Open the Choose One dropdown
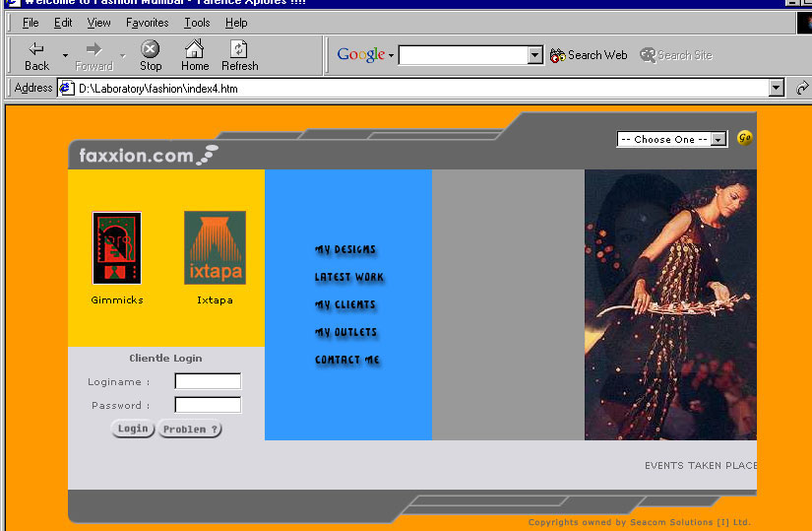This screenshot has height=531, width=812. (x=672, y=139)
